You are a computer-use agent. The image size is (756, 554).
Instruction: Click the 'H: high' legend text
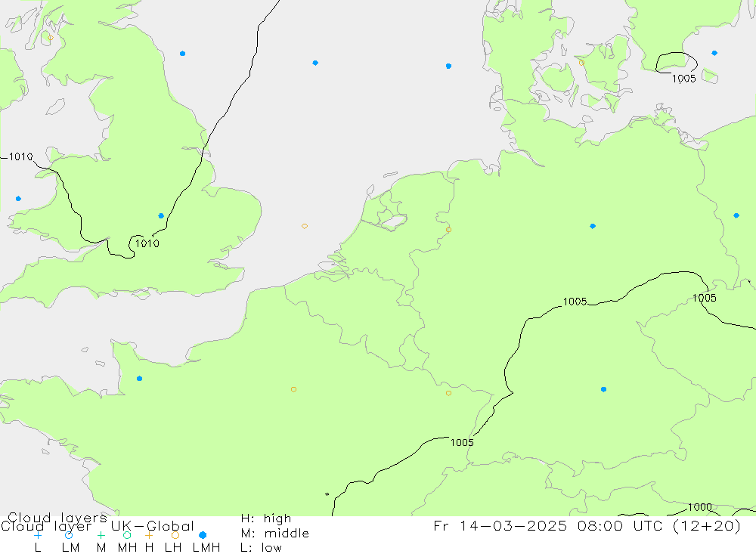click(266, 518)
